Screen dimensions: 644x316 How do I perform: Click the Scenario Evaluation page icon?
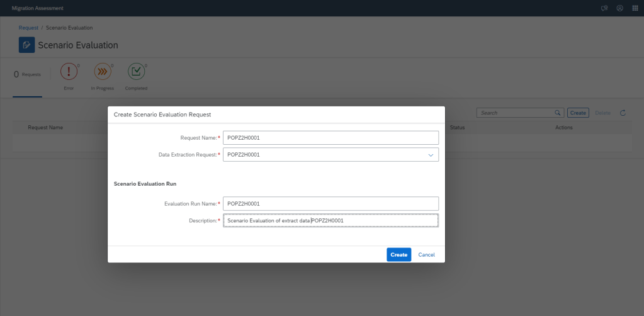(27, 45)
